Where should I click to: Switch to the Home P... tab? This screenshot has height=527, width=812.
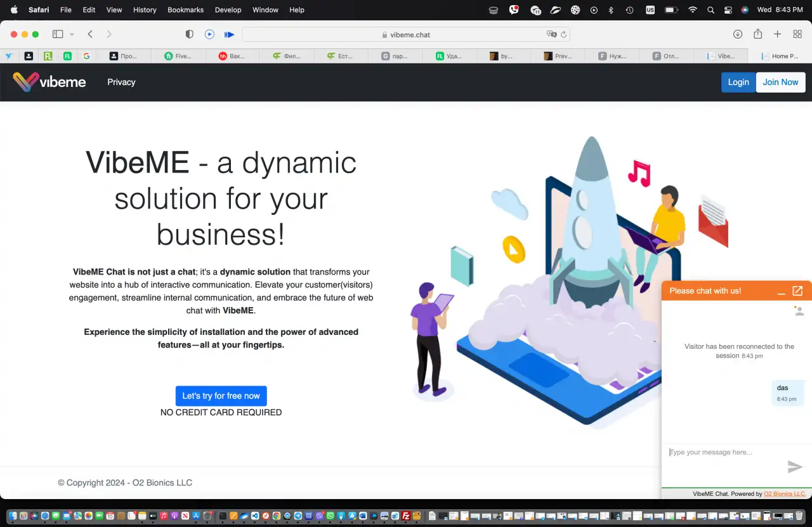[x=780, y=56]
